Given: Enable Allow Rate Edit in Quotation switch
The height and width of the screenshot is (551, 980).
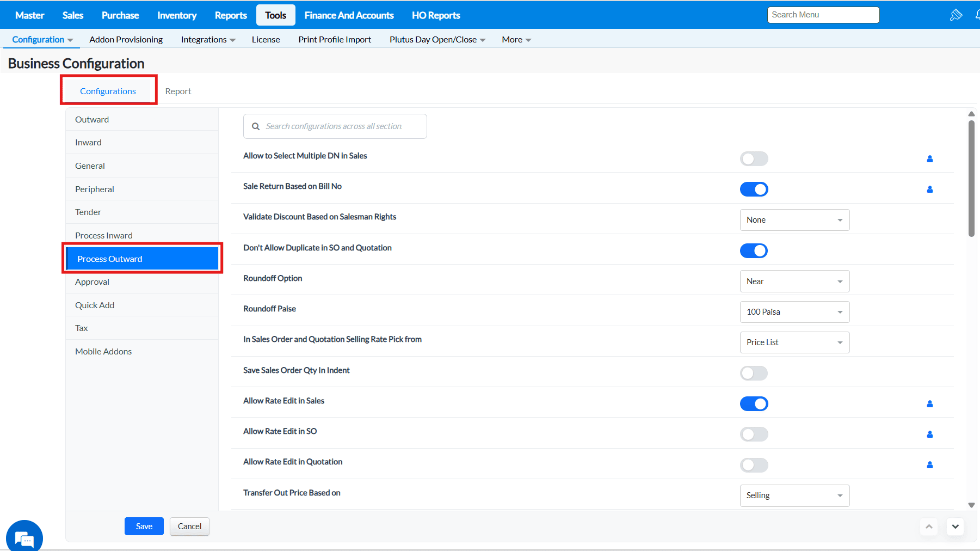Looking at the screenshot, I should (754, 465).
